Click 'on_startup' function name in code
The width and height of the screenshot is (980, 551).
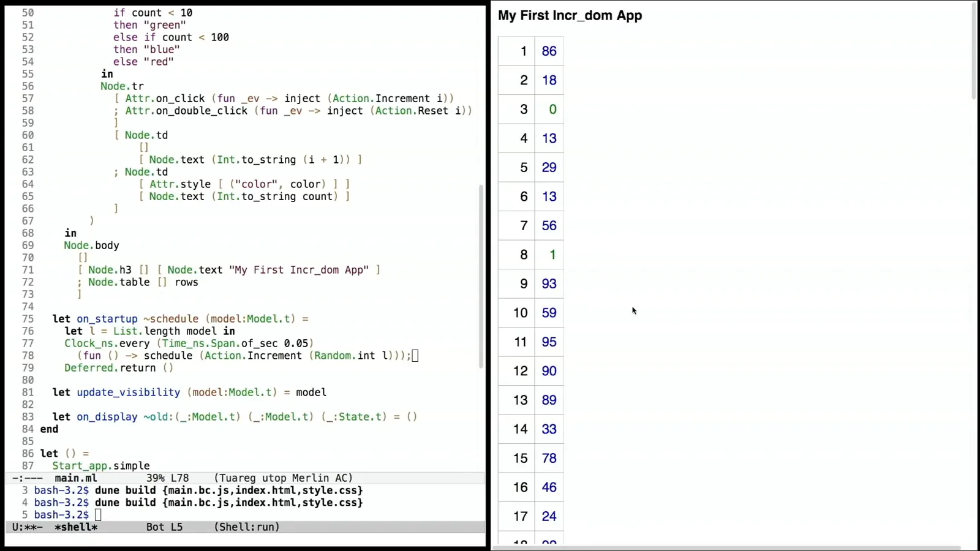pos(107,319)
